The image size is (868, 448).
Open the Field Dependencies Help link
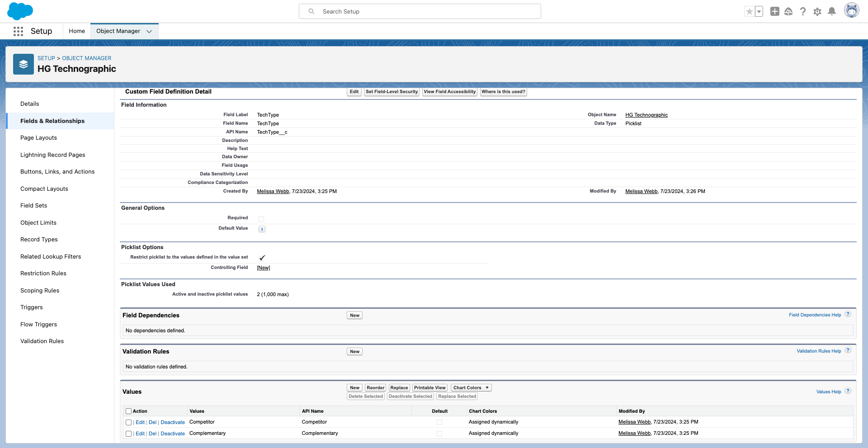tap(815, 315)
